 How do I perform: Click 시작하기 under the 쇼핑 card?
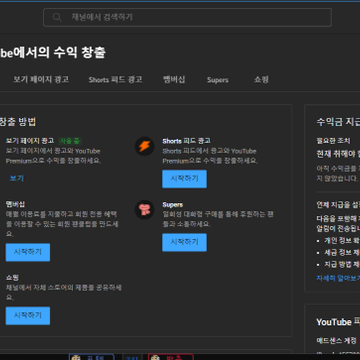pyautogui.click(x=28, y=315)
